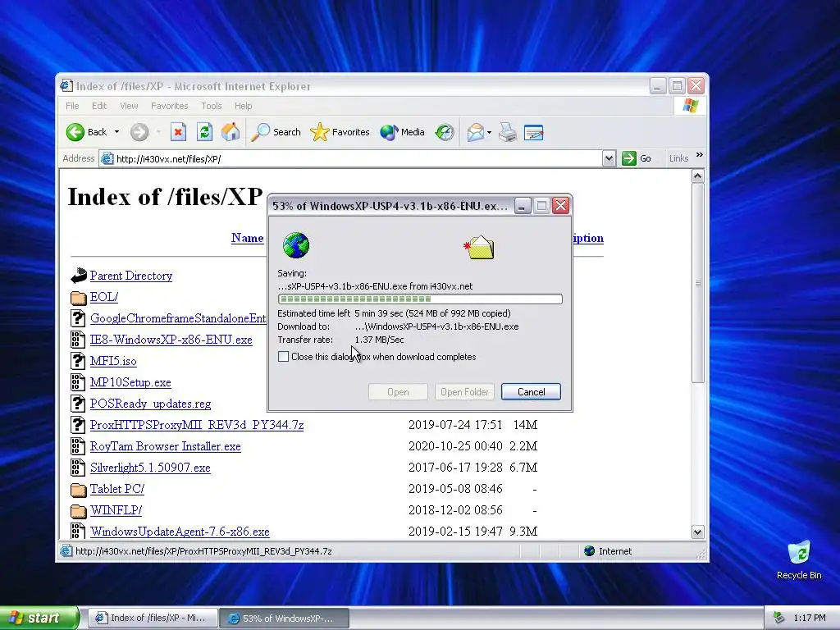Click the Windows flag logo in IE
The height and width of the screenshot is (630, 840).
691,106
